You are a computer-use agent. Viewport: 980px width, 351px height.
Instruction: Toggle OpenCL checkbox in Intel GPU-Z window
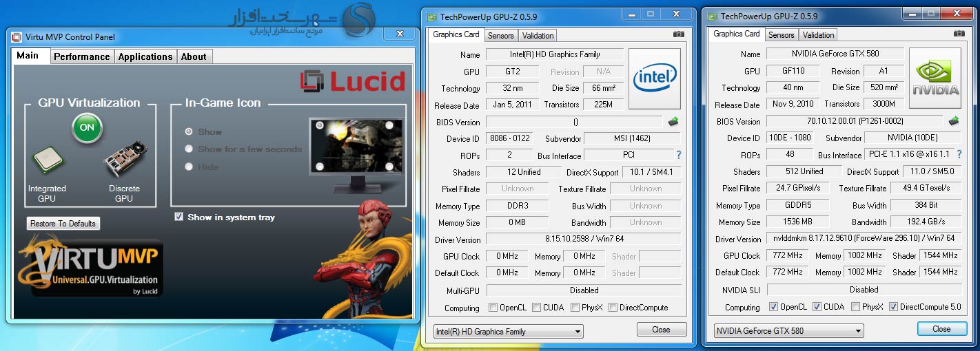[493, 308]
